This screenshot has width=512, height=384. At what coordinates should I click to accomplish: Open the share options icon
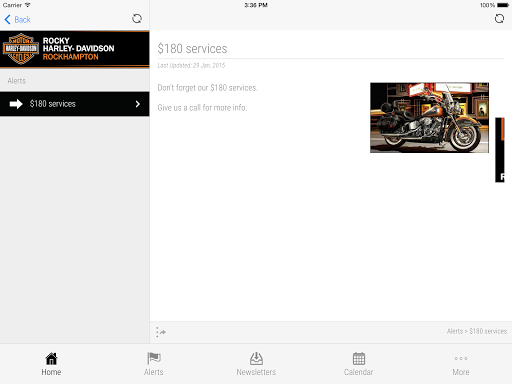pos(161,332)
